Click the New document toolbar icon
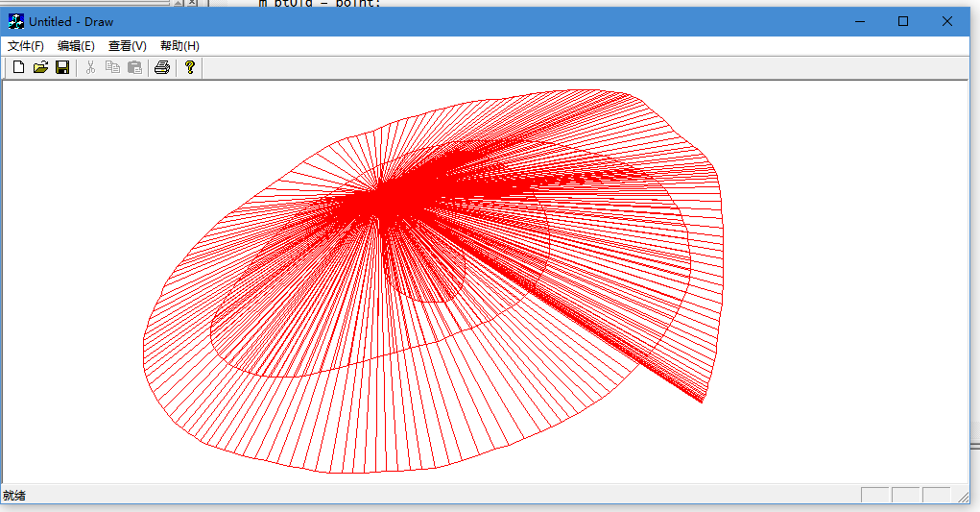 pyautogui.click(x=19, y=67)
